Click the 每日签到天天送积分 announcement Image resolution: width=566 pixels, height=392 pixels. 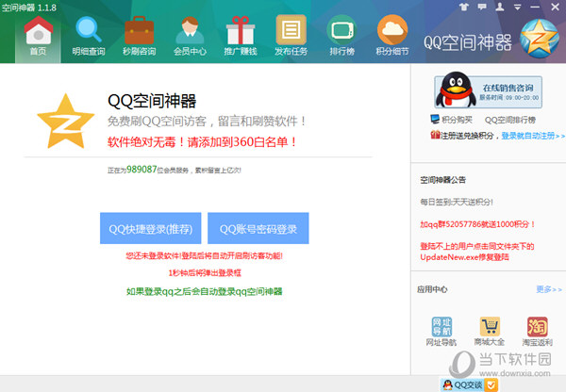tap(457, 202)
